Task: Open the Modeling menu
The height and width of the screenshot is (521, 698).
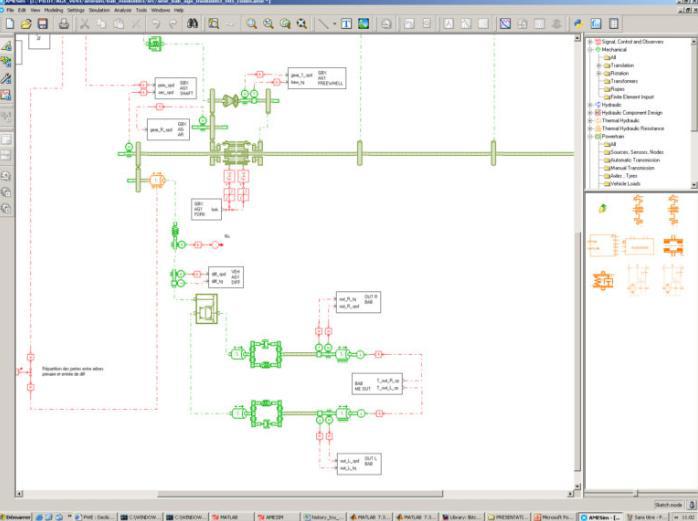Action: (x=53, y=10)
